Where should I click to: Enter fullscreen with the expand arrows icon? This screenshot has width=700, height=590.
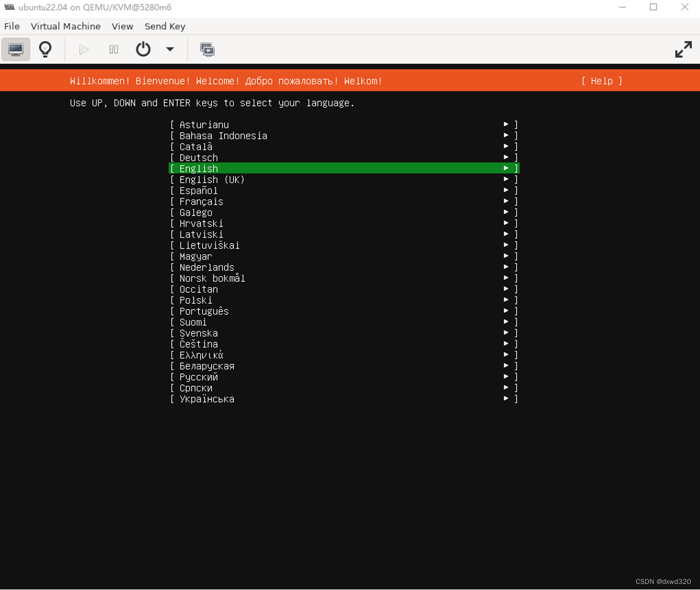(683, 49)
